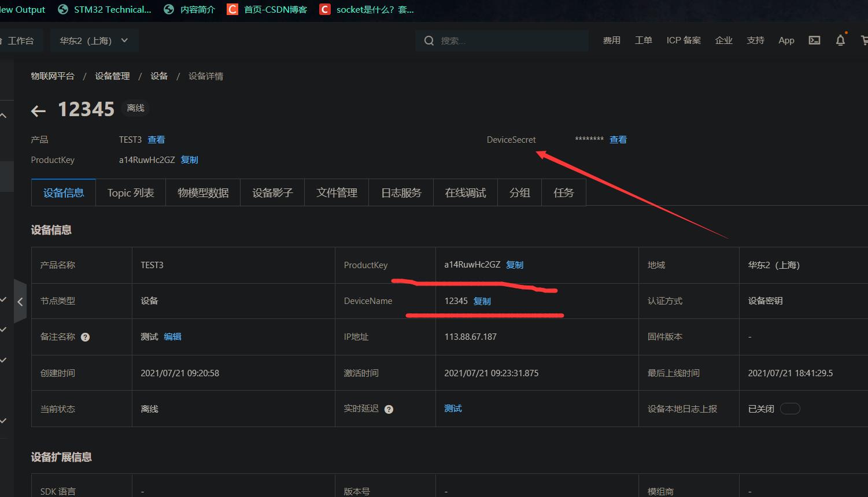868x497 pixels.
Task: Click help icon next to 实时延迟
Action: (389, 409)
